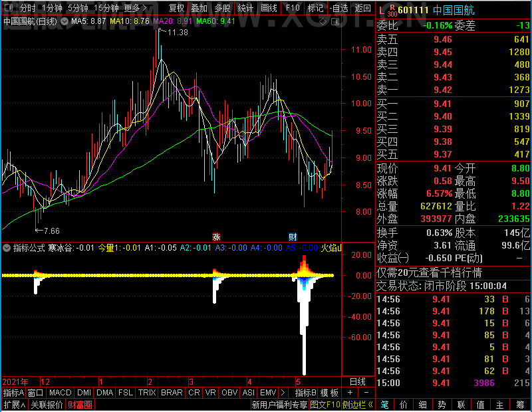
Task: Switch indicator to TRIX
Action: click(x=147, y=393)
